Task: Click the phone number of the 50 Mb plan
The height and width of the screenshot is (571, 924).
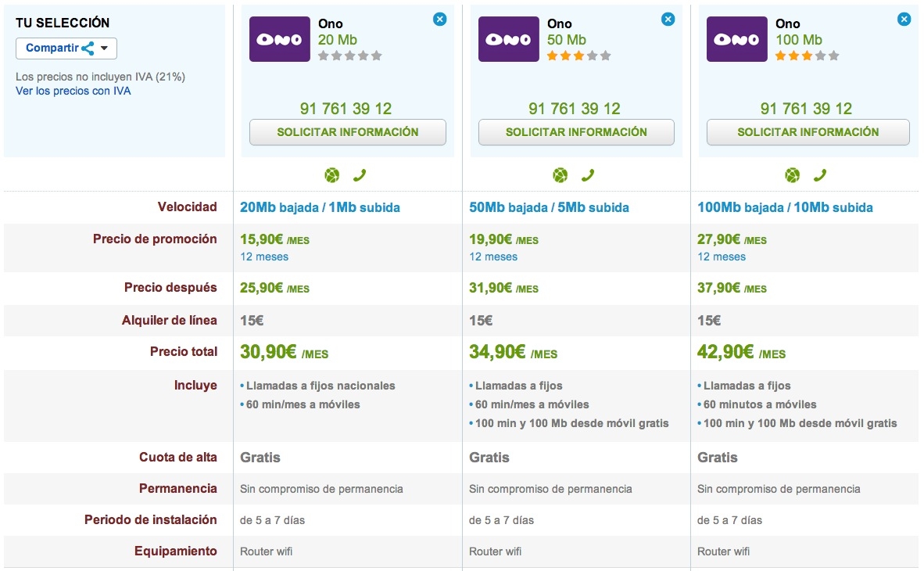Action: click(575, 109)
